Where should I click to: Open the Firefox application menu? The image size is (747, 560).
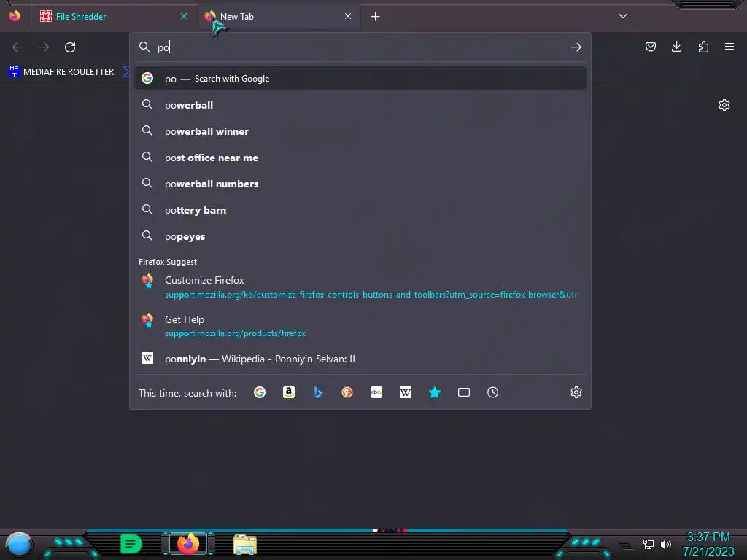[x=729, y=47]
